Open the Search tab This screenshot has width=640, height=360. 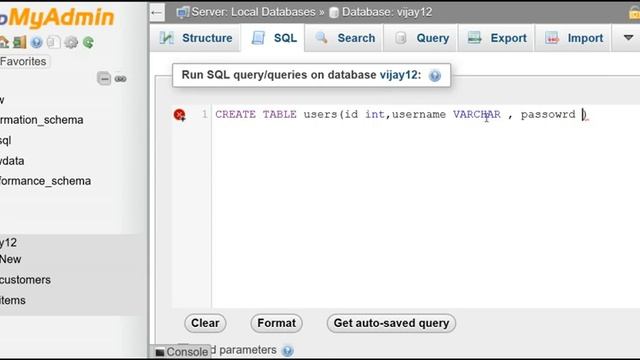[x=344, y=38]
